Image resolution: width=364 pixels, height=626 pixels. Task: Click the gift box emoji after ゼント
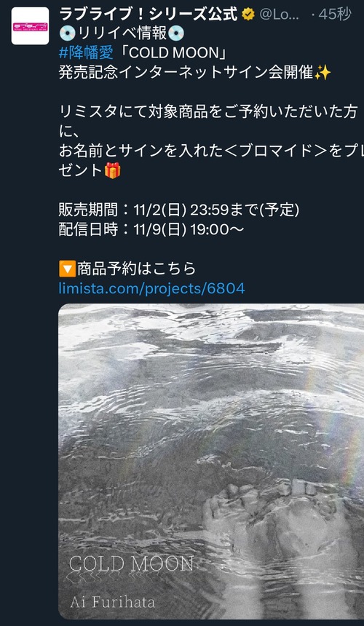[x=113, y=171]
